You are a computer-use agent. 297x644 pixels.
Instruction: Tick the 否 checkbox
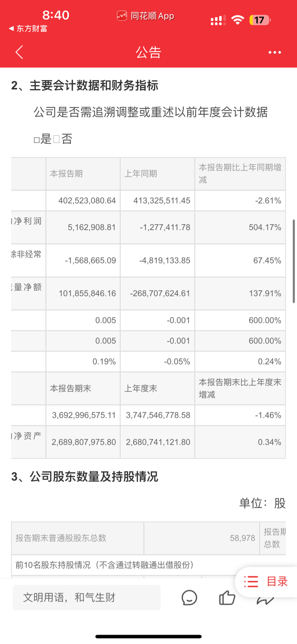pos(56,139)
